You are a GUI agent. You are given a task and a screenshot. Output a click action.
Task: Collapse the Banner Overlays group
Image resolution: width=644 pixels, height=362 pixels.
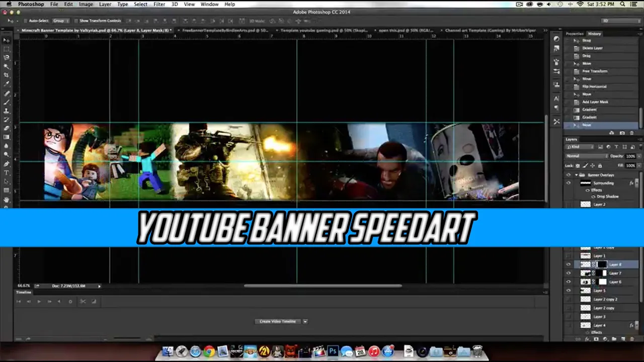576,175
